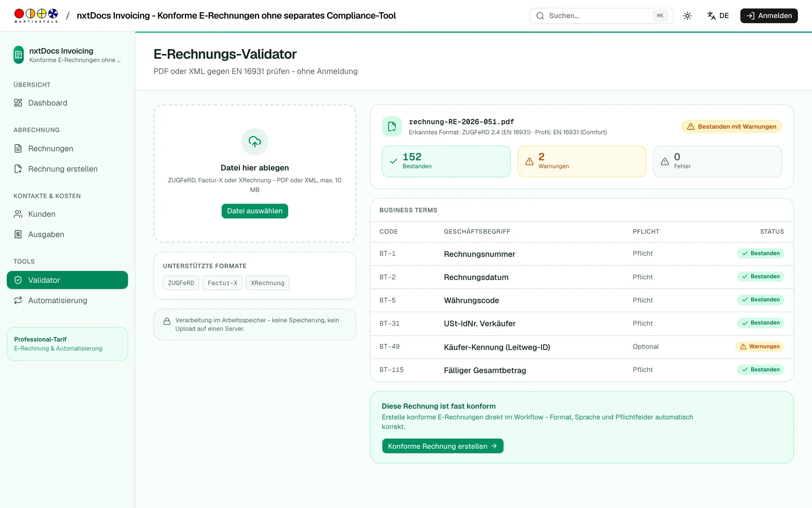The width and height of the screenshot is (812, 508).
Task: Select USt-IdNr. Verkäufer term
Action: pos(480,324)
